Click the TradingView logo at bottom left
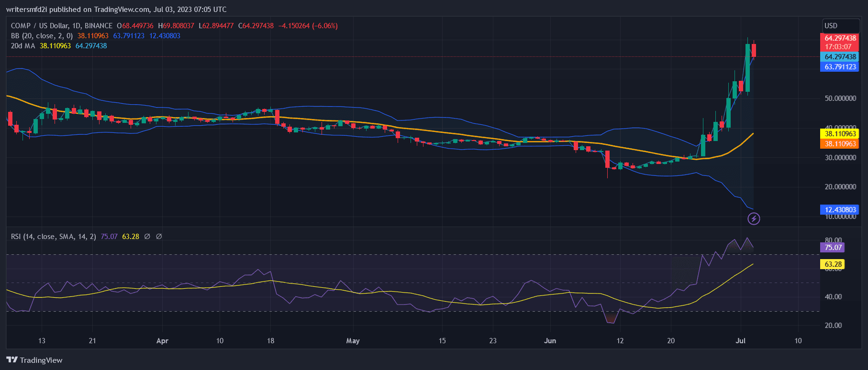 tap(12, 360)
